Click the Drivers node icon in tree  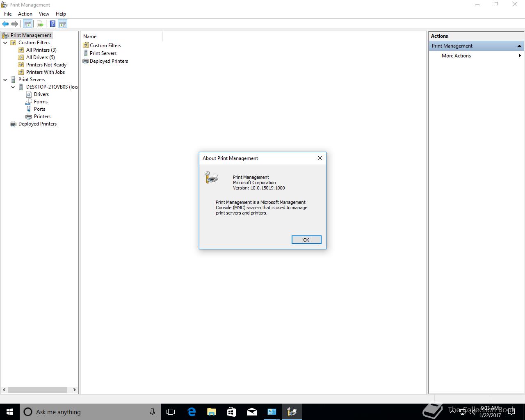click(29, 94)
